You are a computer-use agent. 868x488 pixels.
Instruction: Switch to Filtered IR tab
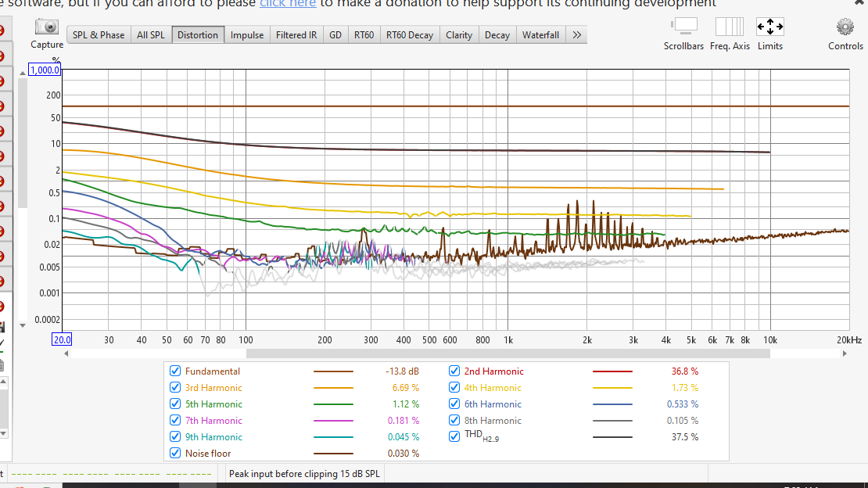296,35
